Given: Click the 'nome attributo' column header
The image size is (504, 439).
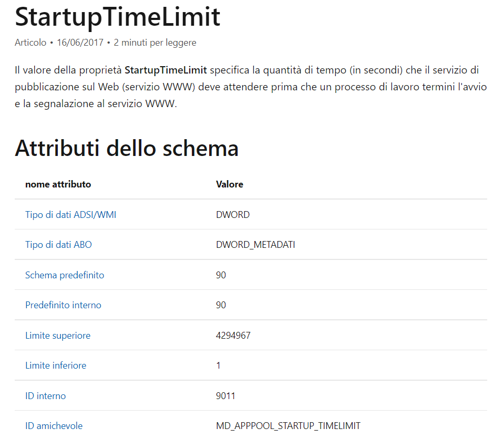Looking at the screenshot, I should (x=58, y=184).
